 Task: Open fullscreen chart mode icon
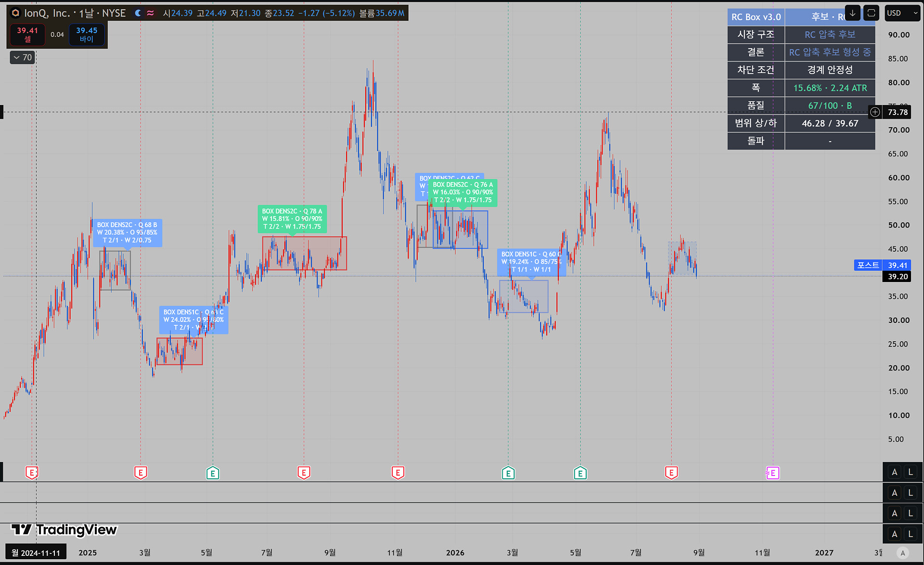(x=871, y=13)
